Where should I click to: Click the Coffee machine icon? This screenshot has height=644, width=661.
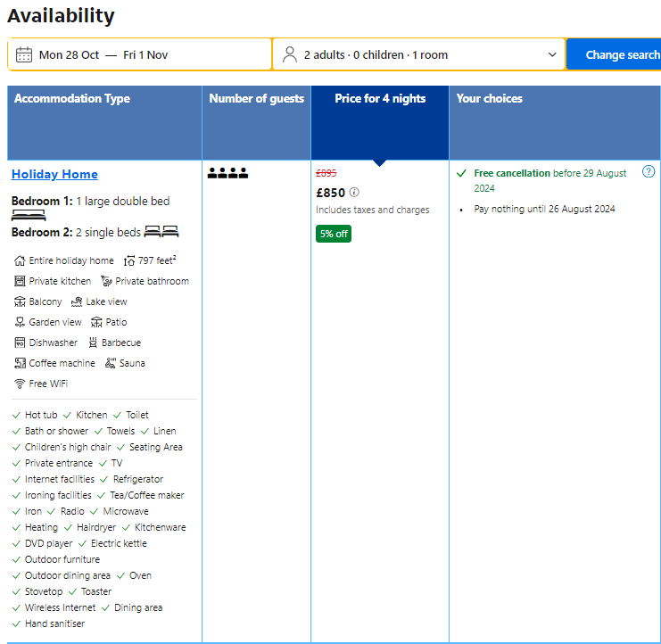tap(20, 363)
